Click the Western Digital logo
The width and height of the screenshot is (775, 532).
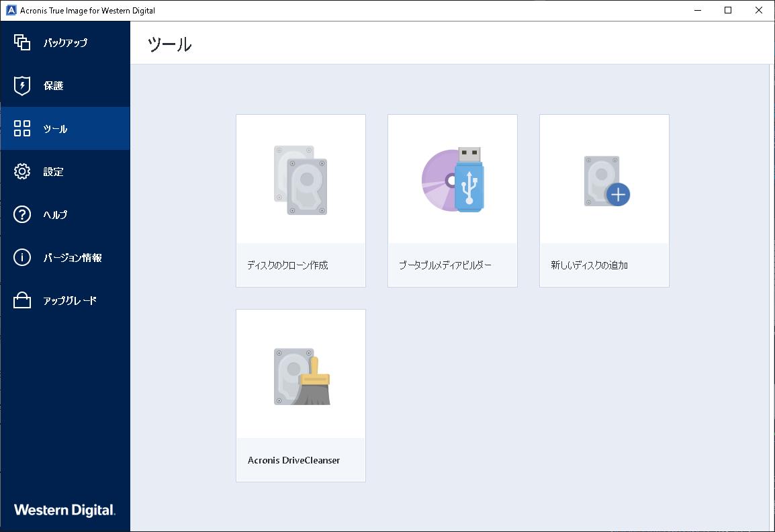[65, 510]
